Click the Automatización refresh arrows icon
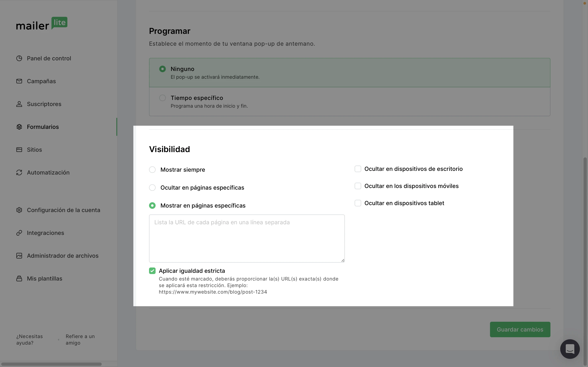 coord(19,172)
